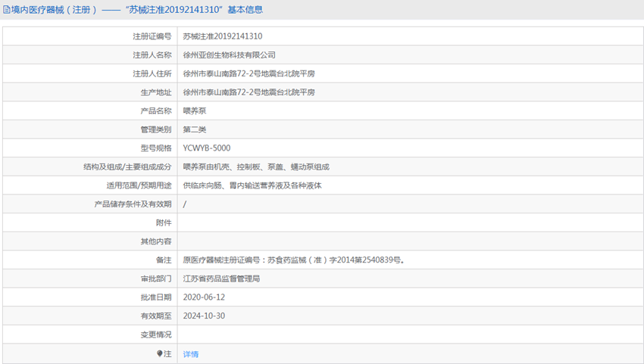Click the header title 基本信息 text
The height and width of the screenshot is (364, 644).
pos(245,9)
